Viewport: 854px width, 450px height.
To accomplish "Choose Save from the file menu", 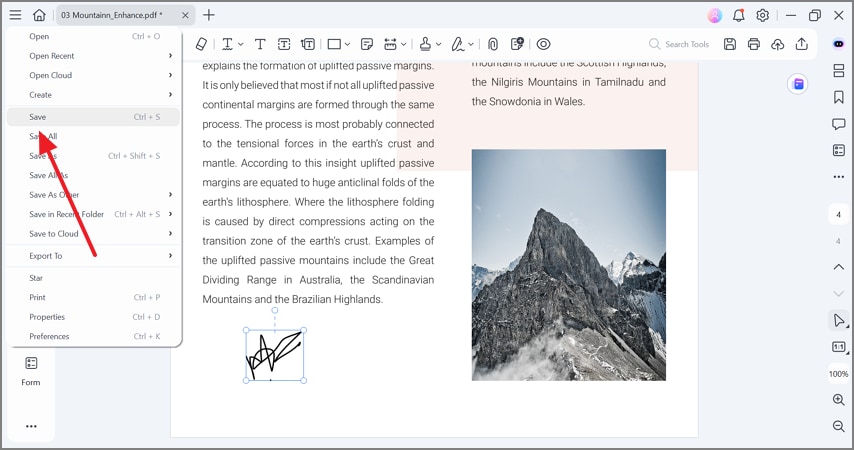I will (x=93, y=117).
